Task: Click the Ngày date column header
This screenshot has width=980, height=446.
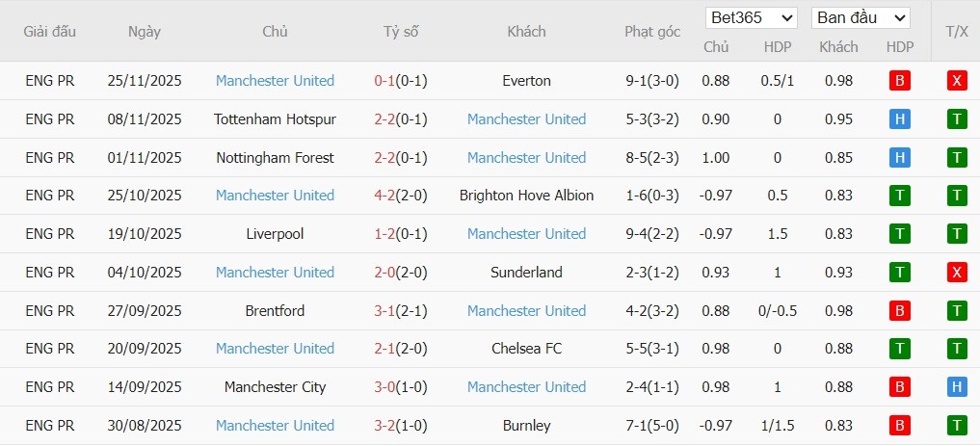Action: pyautogui.click(x=145, y=32)
